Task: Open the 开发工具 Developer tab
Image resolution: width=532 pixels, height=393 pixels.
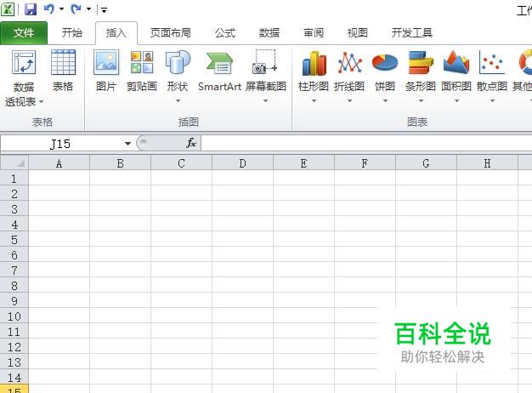Action: [x=412, y=33]
